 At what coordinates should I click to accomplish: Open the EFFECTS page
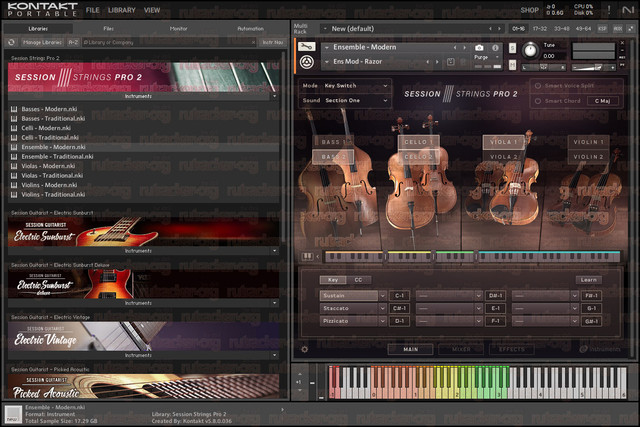coord(512,349)
